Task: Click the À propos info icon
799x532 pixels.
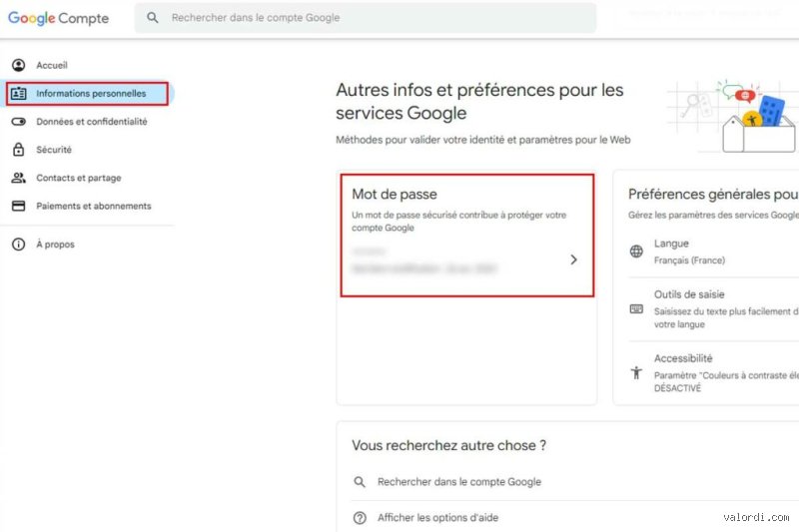Action: click(x=18, y=245)
